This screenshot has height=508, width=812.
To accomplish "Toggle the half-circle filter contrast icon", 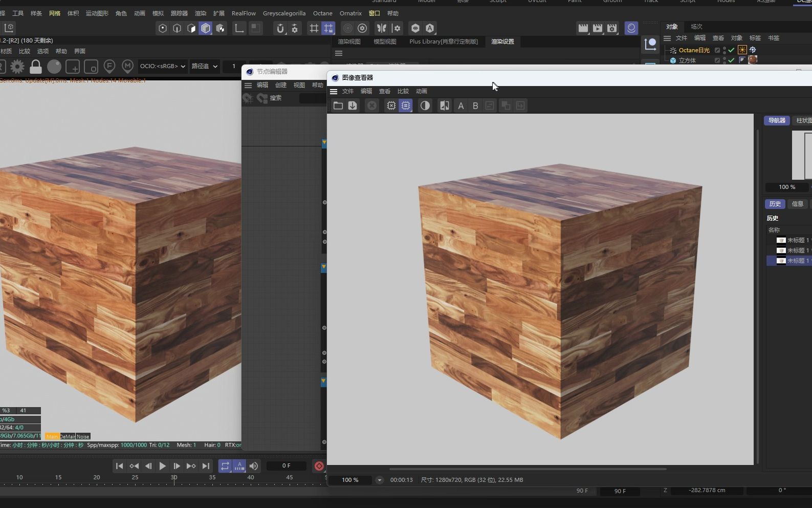I will click(x=425, y=105).
